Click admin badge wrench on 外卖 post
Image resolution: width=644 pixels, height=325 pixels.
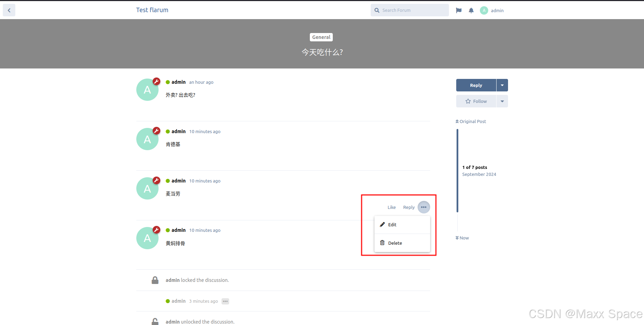click(156, 81)
